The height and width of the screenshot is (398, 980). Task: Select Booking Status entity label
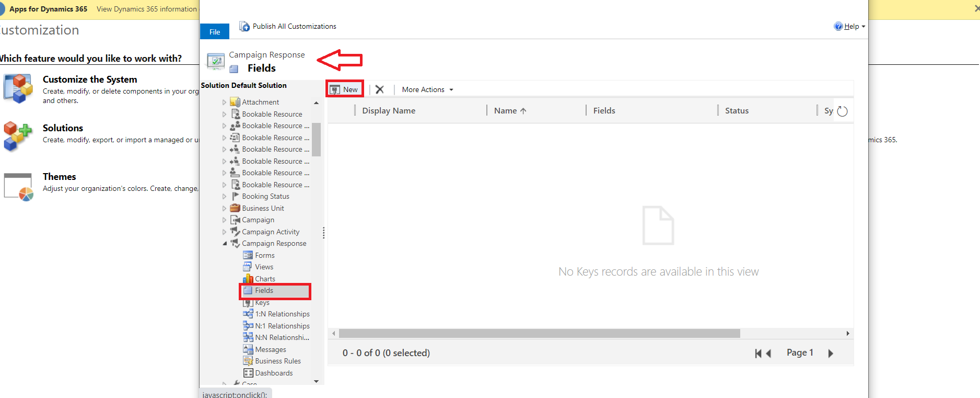pyautogui.click(x=265, y=196)
